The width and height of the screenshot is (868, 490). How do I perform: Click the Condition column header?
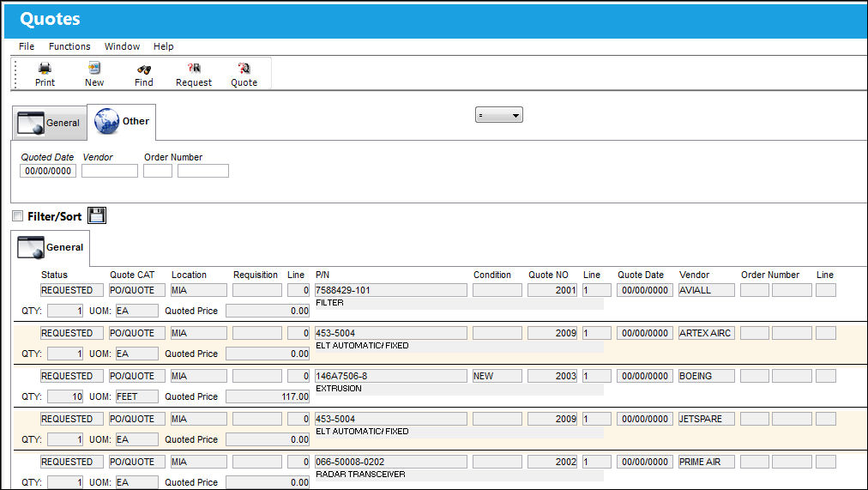tap(492, 275)
